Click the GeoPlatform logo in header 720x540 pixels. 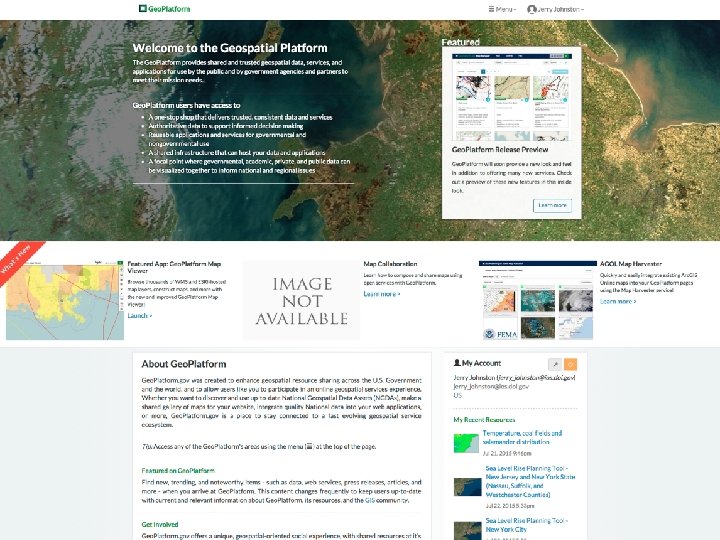[164, 9]
